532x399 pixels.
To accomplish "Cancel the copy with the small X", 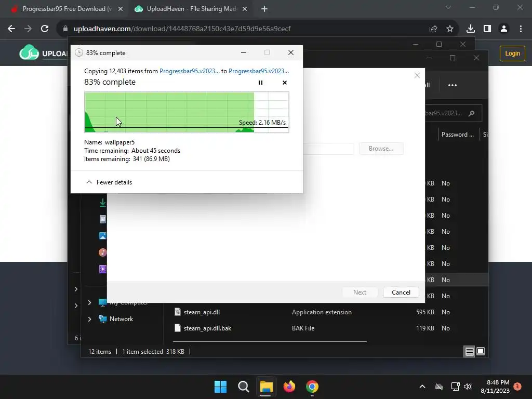I will (284, 83).
